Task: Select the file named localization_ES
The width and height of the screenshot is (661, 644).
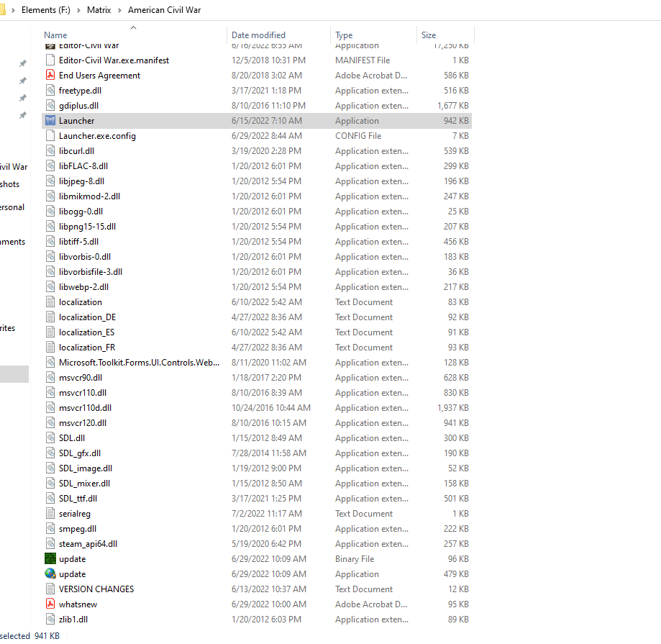Action: tap(86, 332)
